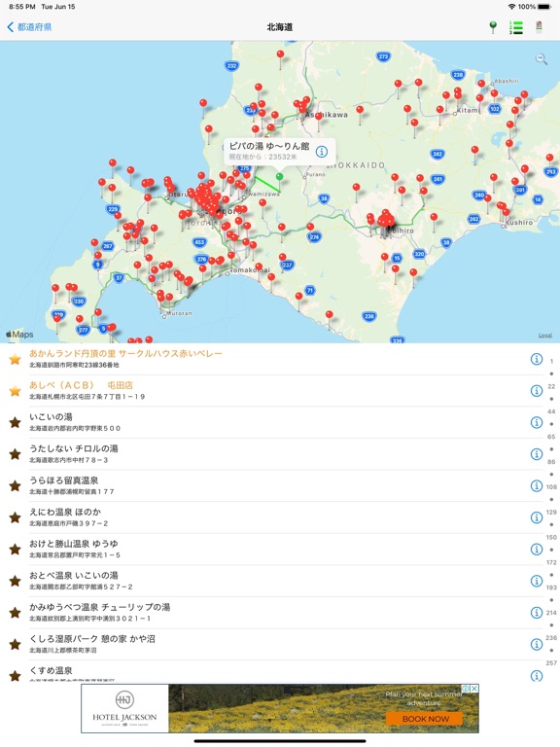Viewport: 560px width, 747px height.
Task: Choose えにわ温泉 ほのか from list
Action: [271, 517]
